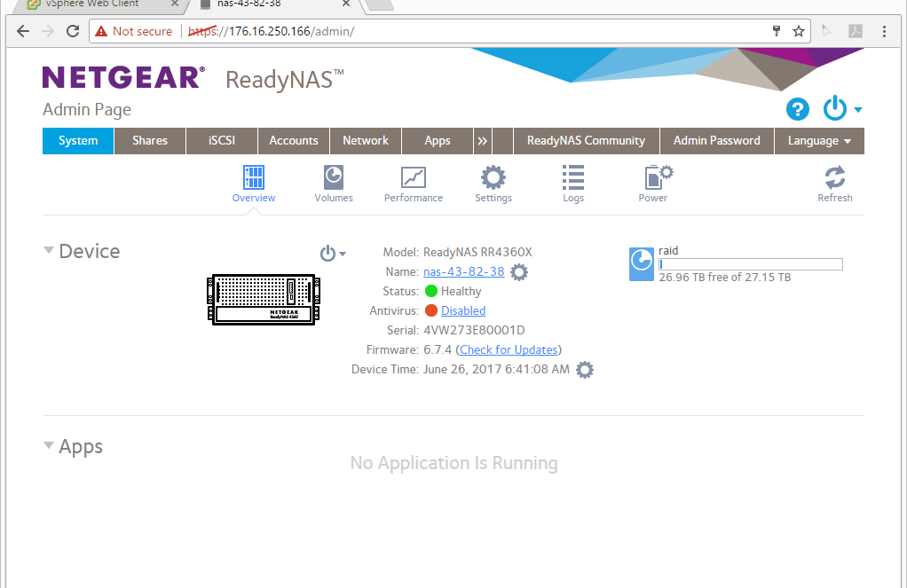Switch to the Network tab
This screenshot has height=588, width=907.
365,141
